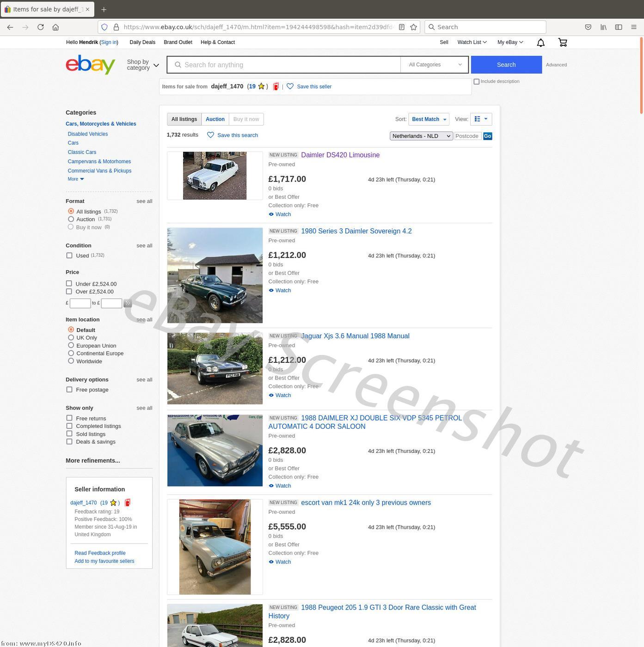The image size is (644, 647).
Task: Bookmark this page with the star icon
Action: coord(413,27)
